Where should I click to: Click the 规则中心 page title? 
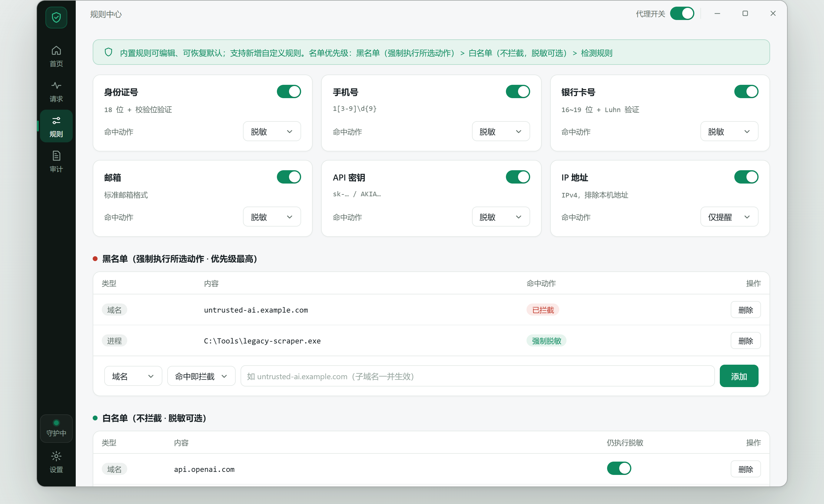point(106,14)
